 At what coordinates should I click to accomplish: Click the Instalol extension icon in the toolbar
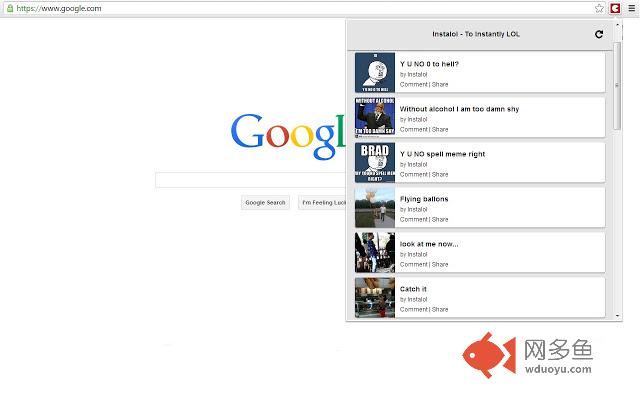(615, 8)
